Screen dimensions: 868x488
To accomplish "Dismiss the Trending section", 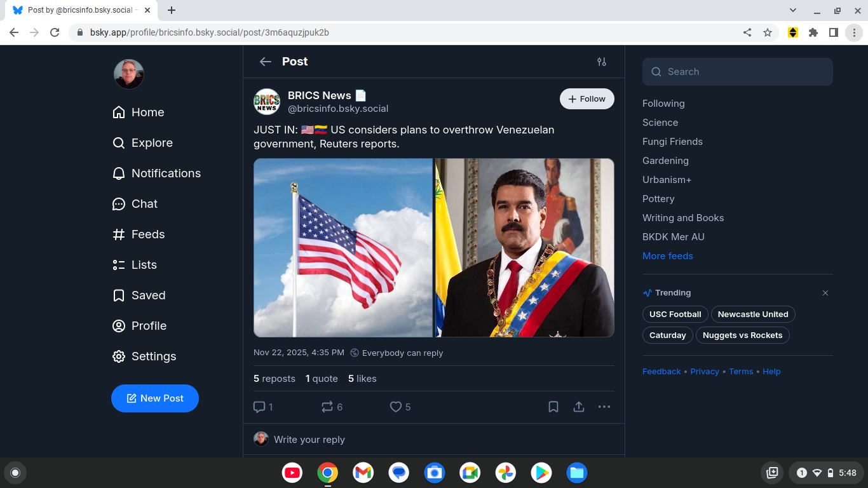I will coord(825,293).
